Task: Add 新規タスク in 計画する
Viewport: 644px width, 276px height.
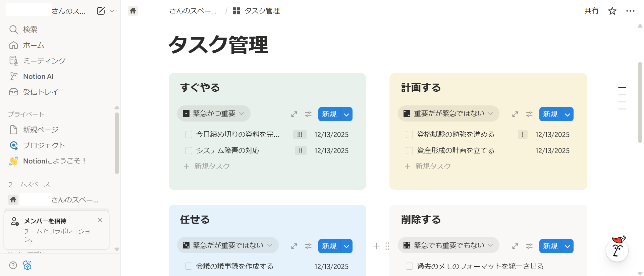Action: tap(428, 166)
